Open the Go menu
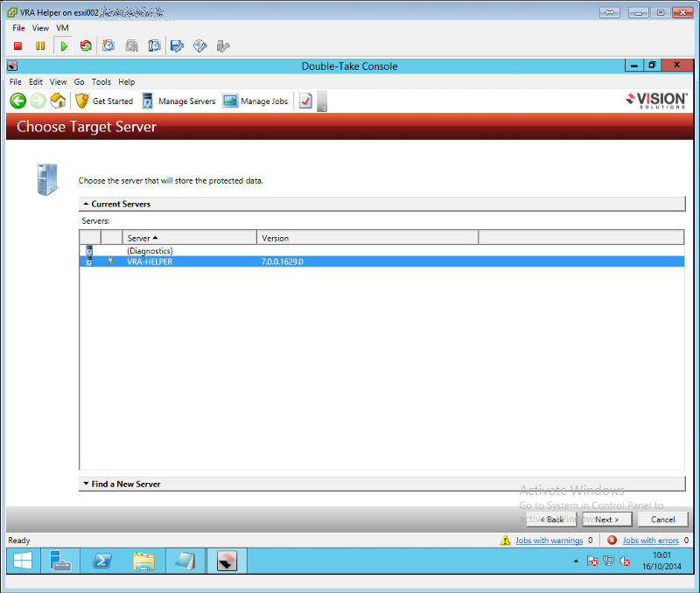The image size is (700, 593). tap(79, 82)
